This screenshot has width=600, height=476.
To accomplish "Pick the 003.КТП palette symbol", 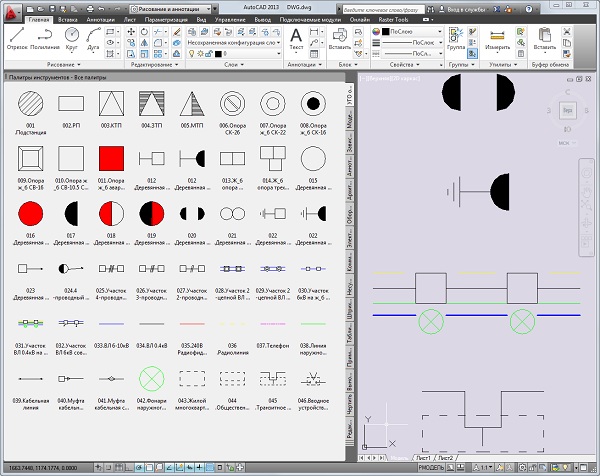I will 113,104.
